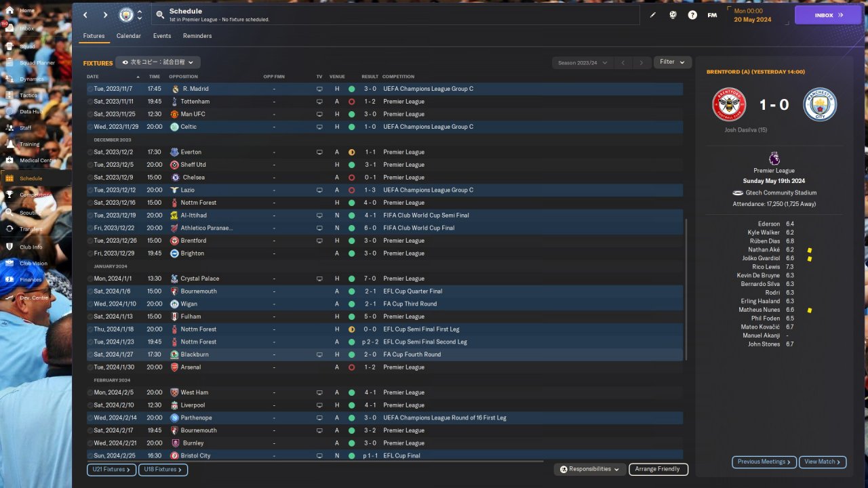Open help with the question mark icon
This screenshot has height=488, width=868.
(x=692, y=15)
